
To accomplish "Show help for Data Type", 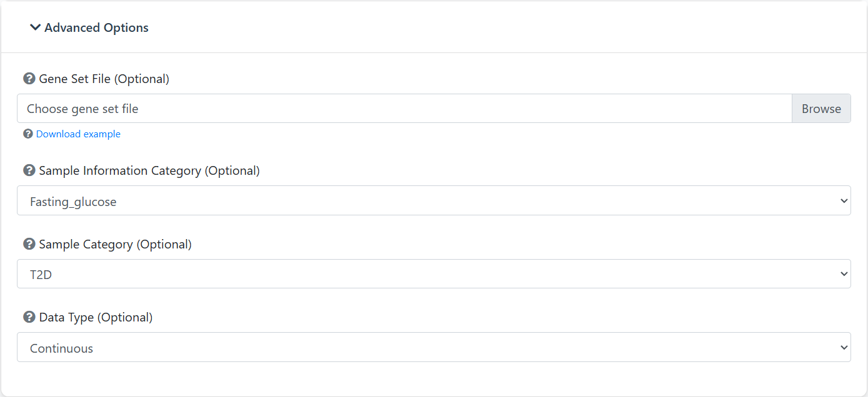I will pyautogui.click(x=29, y=317).
